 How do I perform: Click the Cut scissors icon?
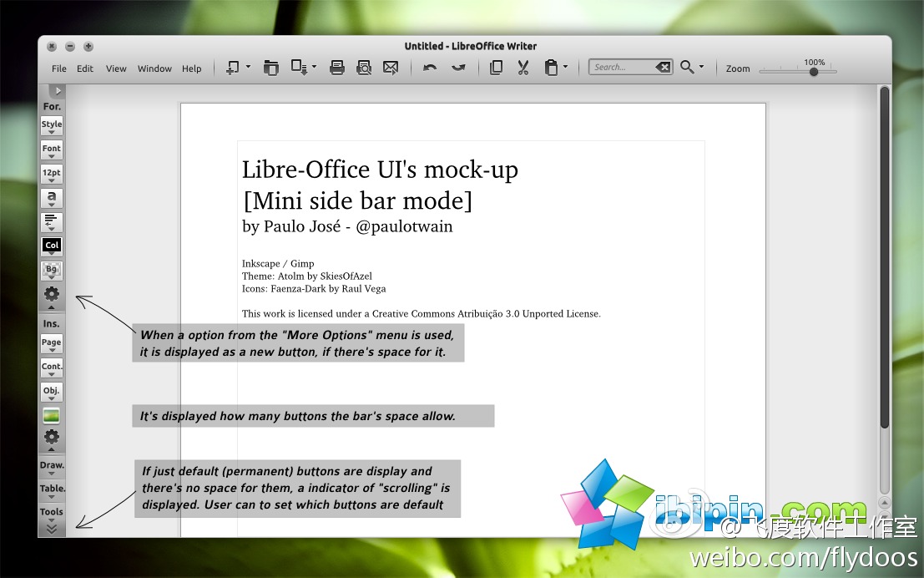click(x=523, y=68)
